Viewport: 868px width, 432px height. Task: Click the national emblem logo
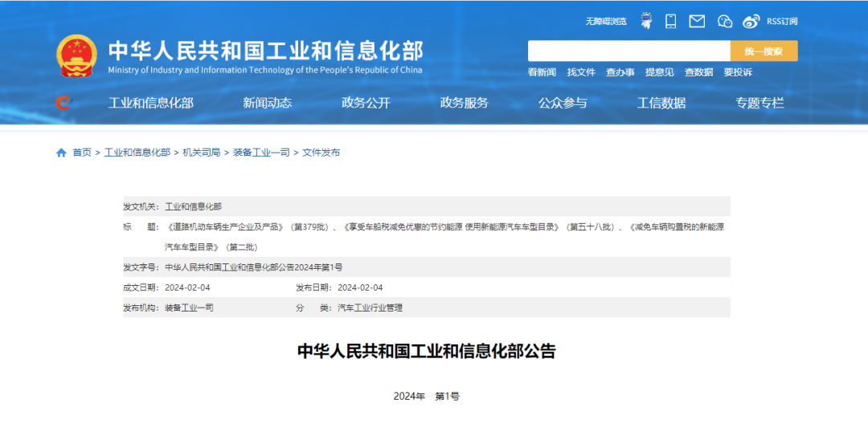(x=76, y=56)
